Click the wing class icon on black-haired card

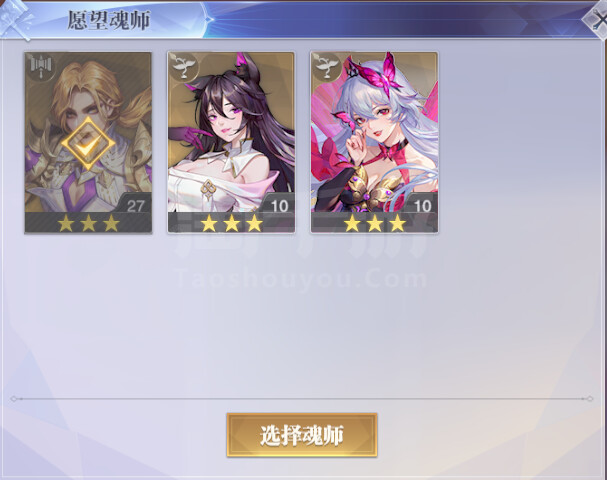[x=183, y=67]
